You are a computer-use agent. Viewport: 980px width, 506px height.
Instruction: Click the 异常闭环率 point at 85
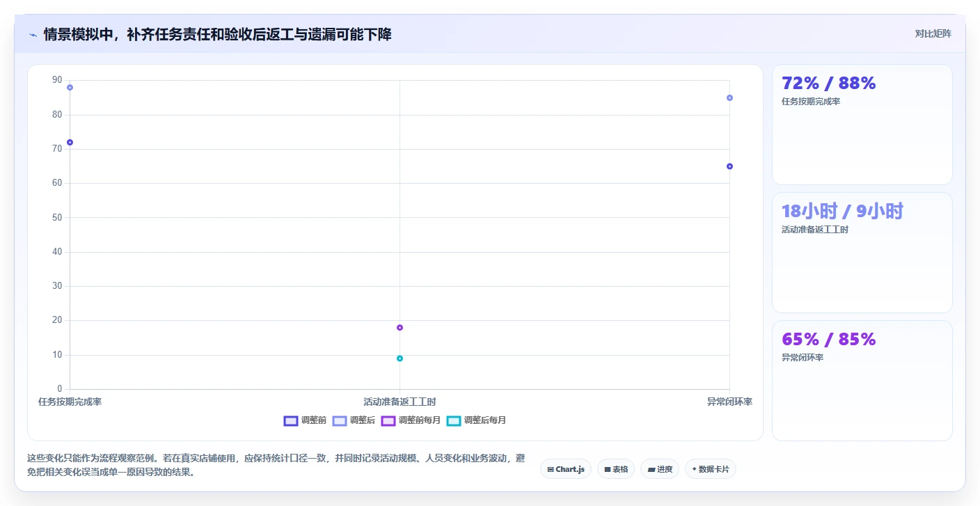729,97
